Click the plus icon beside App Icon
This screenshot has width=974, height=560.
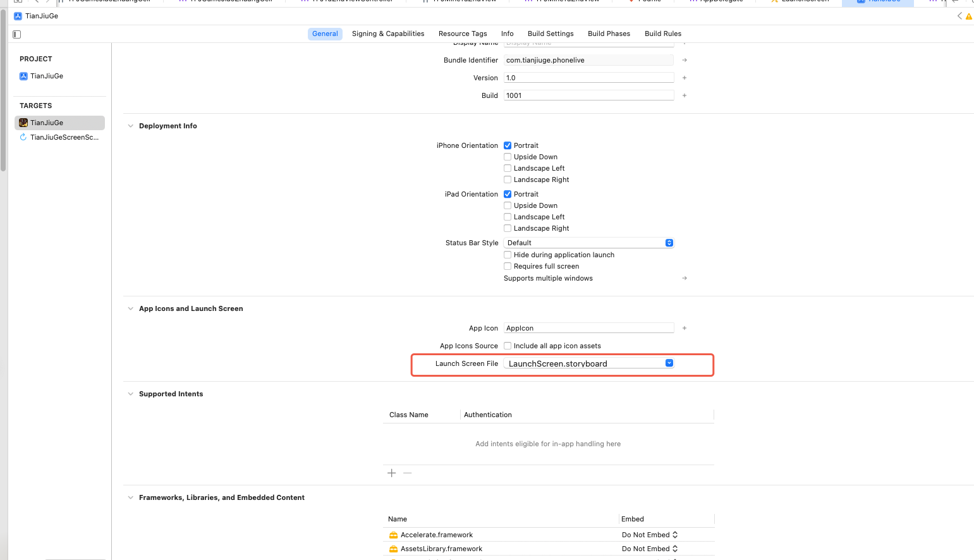[x=685, y=328]
